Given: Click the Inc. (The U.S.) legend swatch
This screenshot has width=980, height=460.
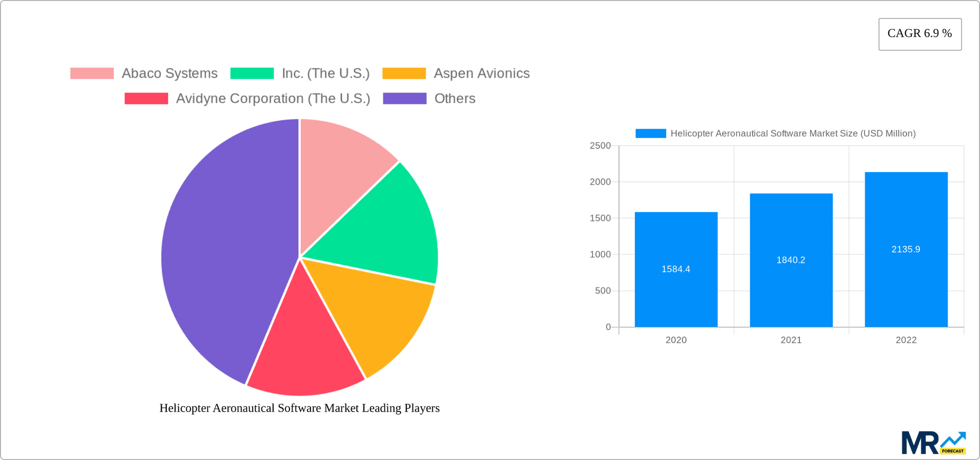Looking at the screenshot, I should pyautogui.click(x=253, y=73).
